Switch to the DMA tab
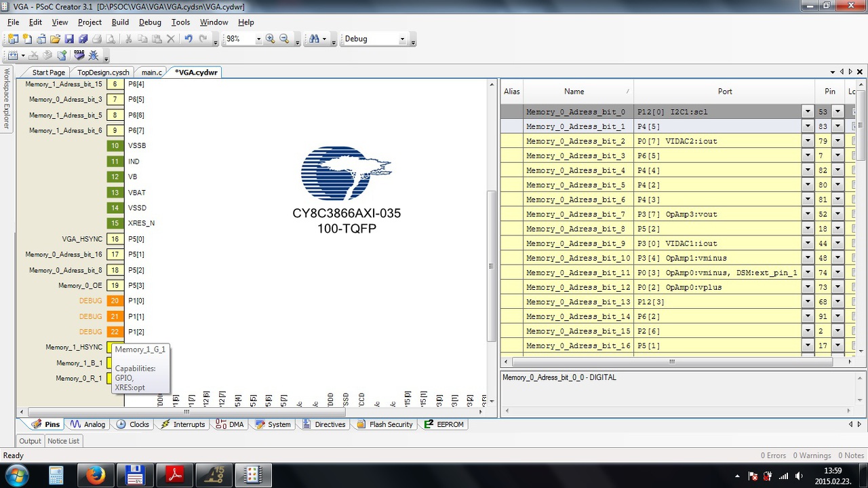The height and width of the screenshot is (488, 868). pyautogui.click(x=230, y=424)
